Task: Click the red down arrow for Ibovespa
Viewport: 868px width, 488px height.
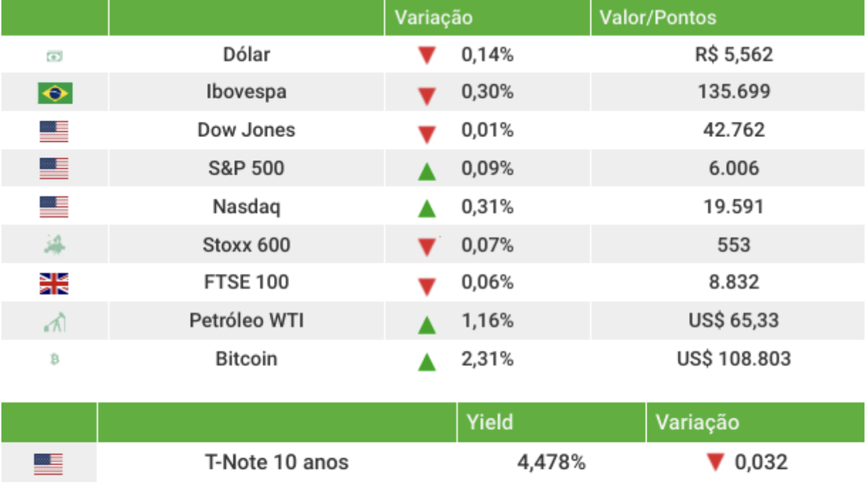Action: [427, 96]
